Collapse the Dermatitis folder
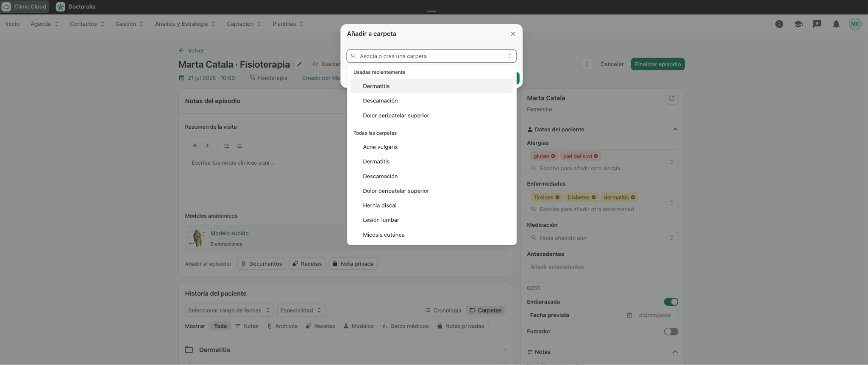868x365 pixels. (505, 350)
